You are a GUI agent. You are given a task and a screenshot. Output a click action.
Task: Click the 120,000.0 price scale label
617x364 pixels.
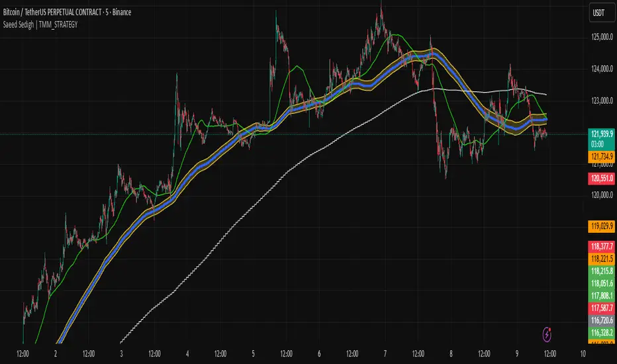[x=602, y=195]
